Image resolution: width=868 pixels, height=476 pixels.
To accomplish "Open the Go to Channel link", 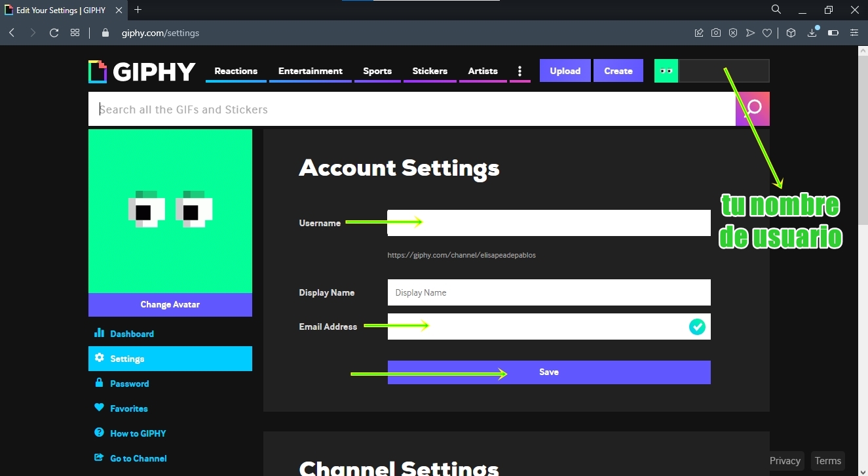I will pos(138,458).
